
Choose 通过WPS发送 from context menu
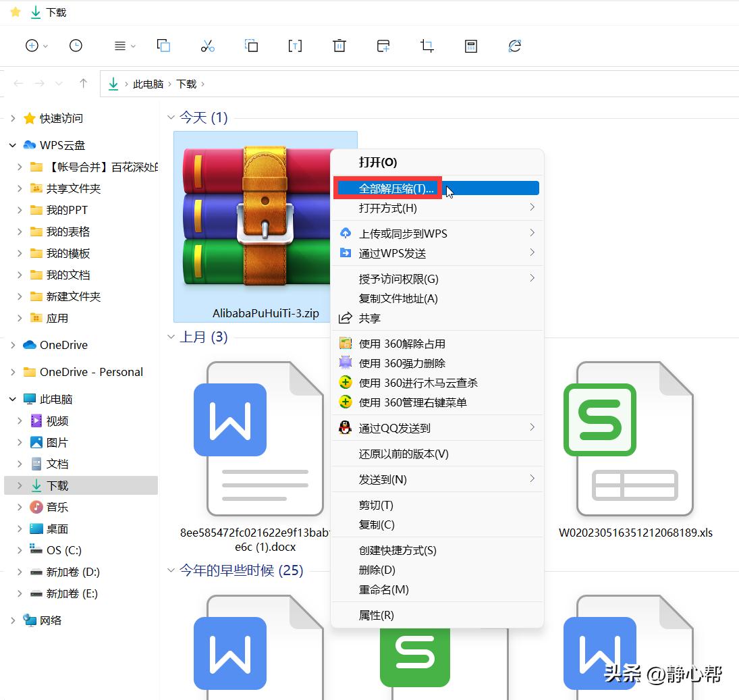(x=437, y=254)
